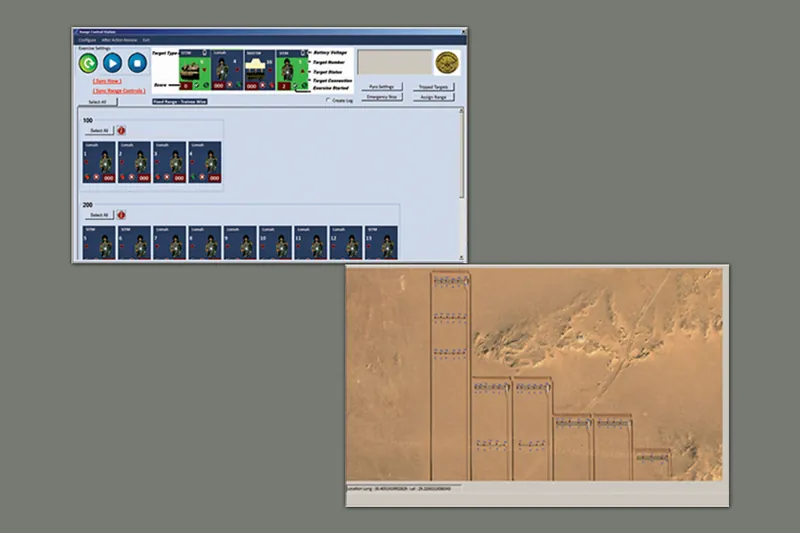Click the white X icon on target 2
800x533 pixels.
(x=131, y=177)
